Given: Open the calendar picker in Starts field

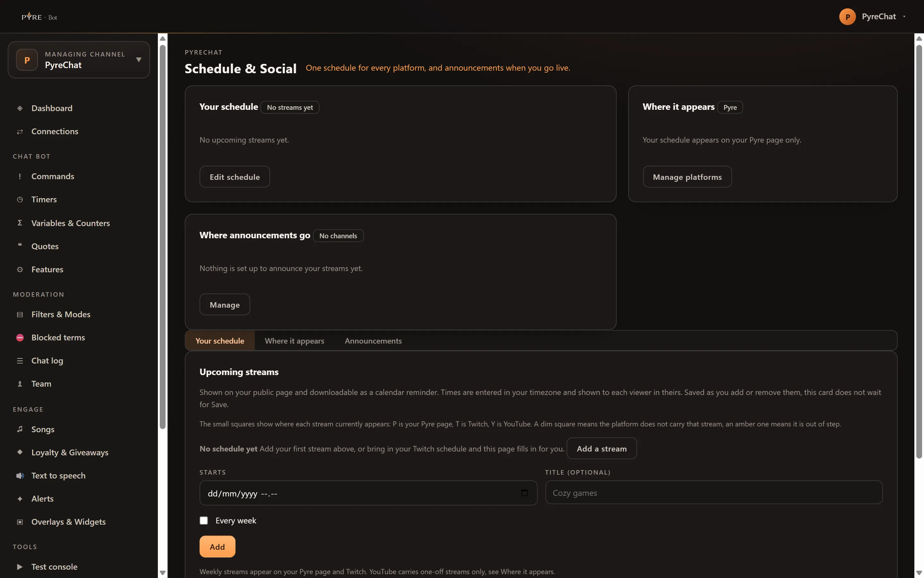Looking at the screenshot, I should pos(524,493).
